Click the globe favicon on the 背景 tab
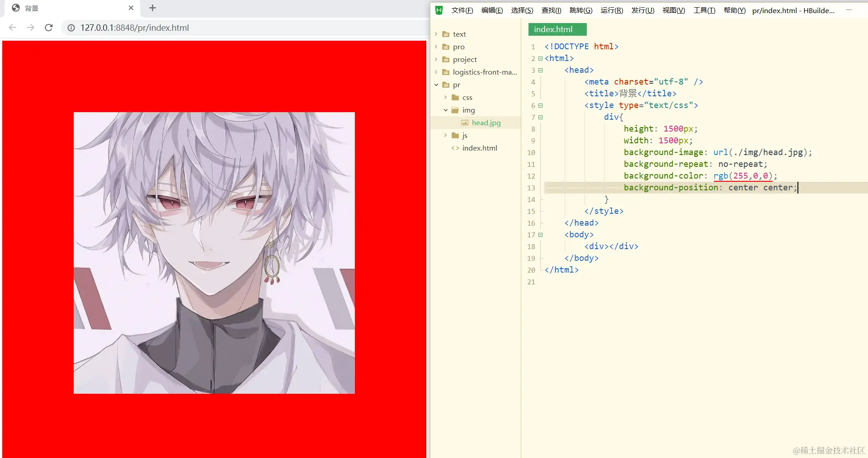Viewport: 868px width, 458px height. (16, 8)
